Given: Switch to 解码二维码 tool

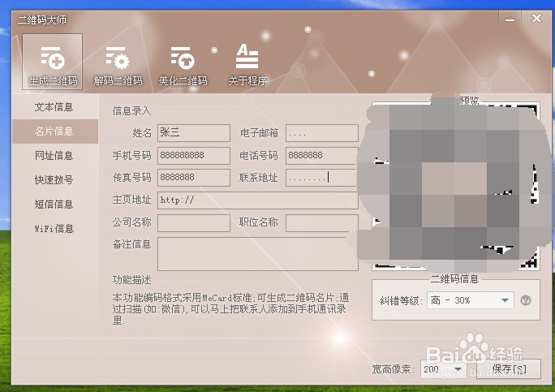Looking at the screenshot, I should point(118,66).
